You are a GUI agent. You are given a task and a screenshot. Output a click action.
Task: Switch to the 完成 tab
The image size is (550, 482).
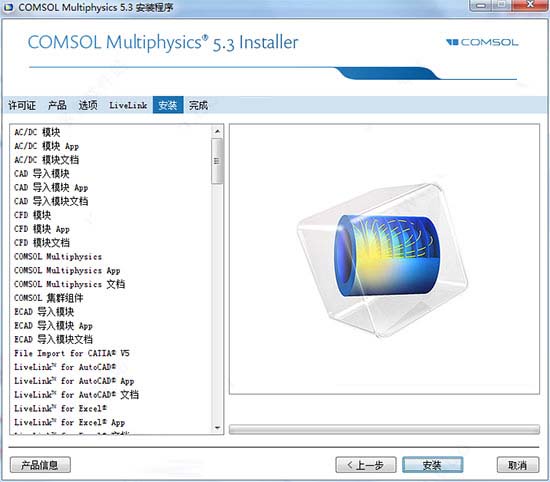[x=199, y=105]
